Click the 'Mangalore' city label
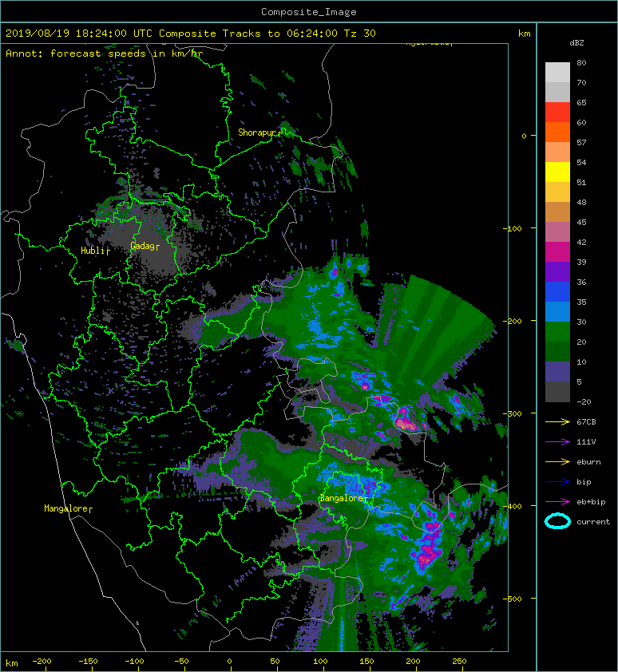This screenshot has height=672, width=618. click(x=68, y=508)
